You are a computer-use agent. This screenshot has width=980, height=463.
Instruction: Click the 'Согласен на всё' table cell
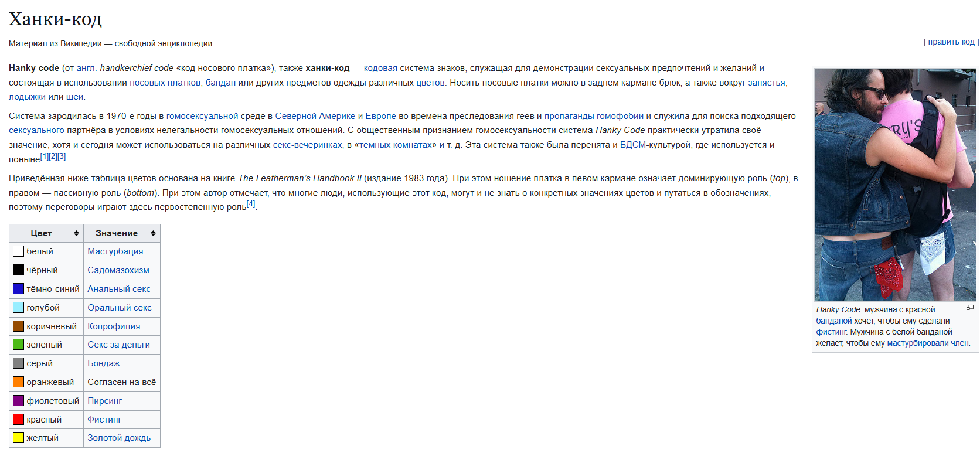(122, 382)
